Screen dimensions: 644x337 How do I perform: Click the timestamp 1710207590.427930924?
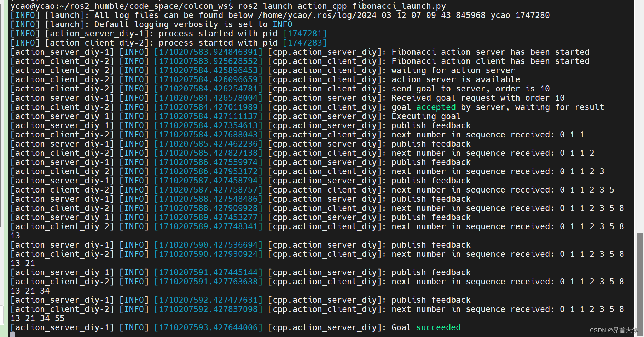pos(208,254)
